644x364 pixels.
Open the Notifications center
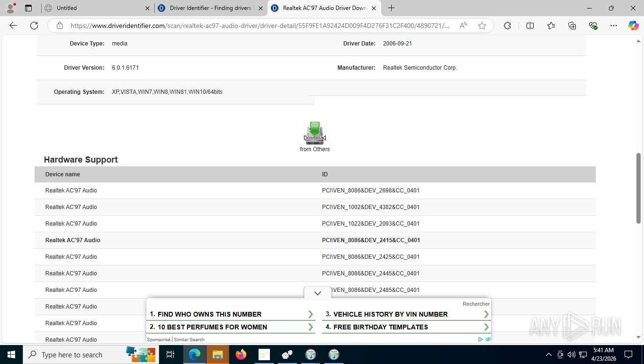[628, 355]
